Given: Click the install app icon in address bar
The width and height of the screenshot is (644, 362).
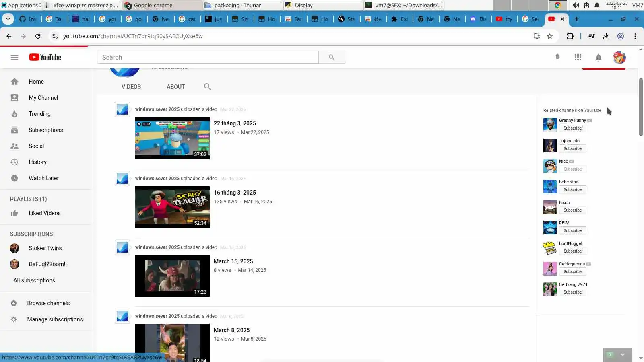Looking at the screenshot, I should 537,36.
